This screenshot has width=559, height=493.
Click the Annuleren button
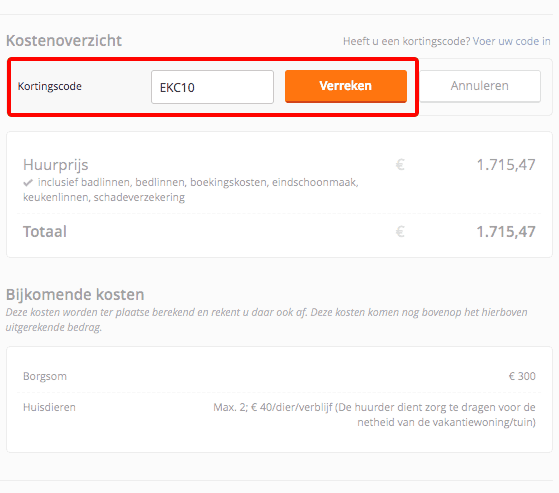[479, 86]
